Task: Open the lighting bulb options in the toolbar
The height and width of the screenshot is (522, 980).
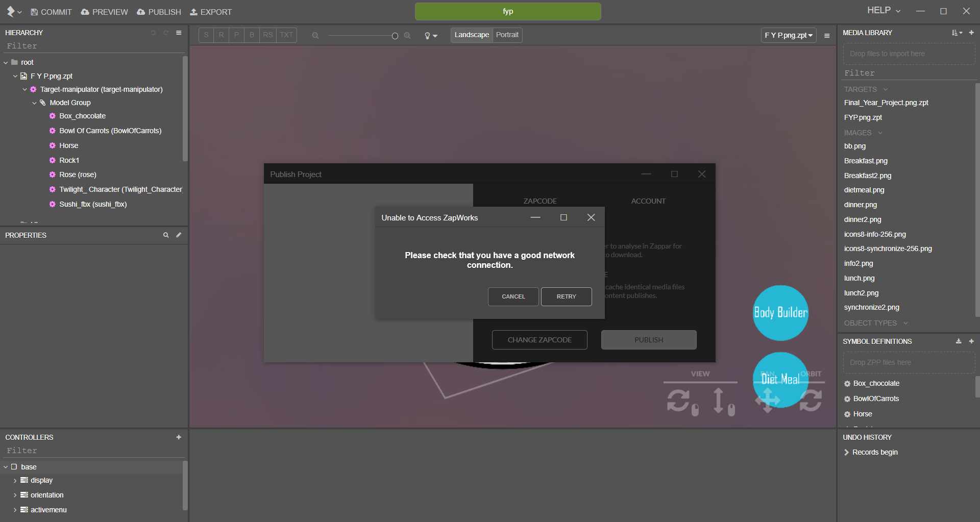Action: (x=430, y=35)
